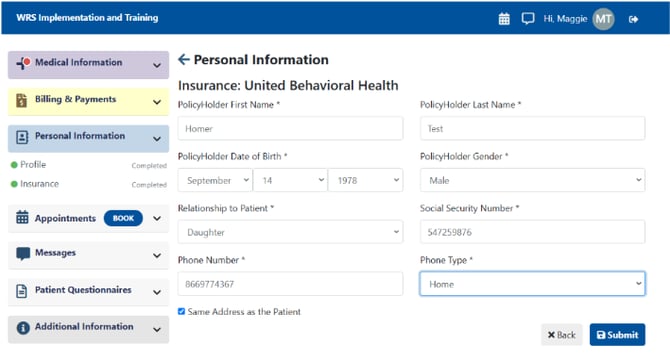Expand the Messages sidebar section
Screen dimensions: 670x361
88,255
